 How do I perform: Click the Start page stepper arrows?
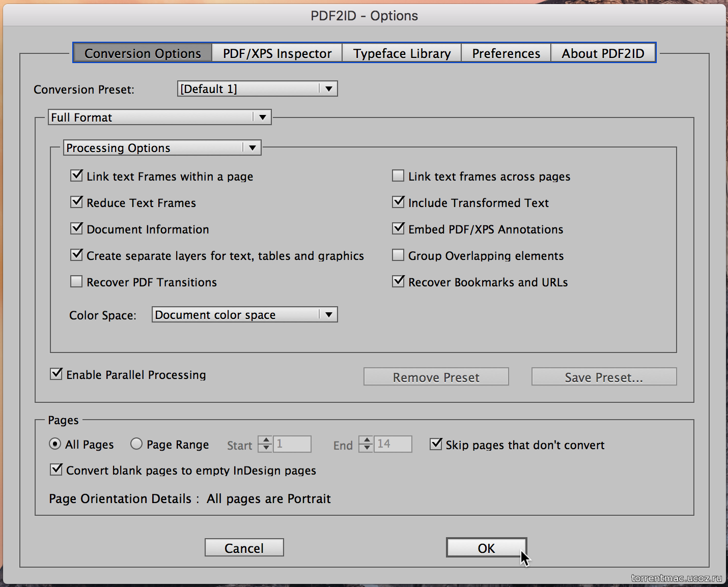click(265, 444)
